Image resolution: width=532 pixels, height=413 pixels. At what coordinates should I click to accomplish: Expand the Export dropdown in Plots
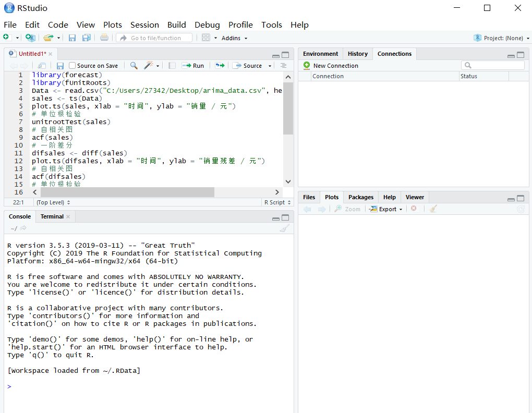[x=386, y=209]
